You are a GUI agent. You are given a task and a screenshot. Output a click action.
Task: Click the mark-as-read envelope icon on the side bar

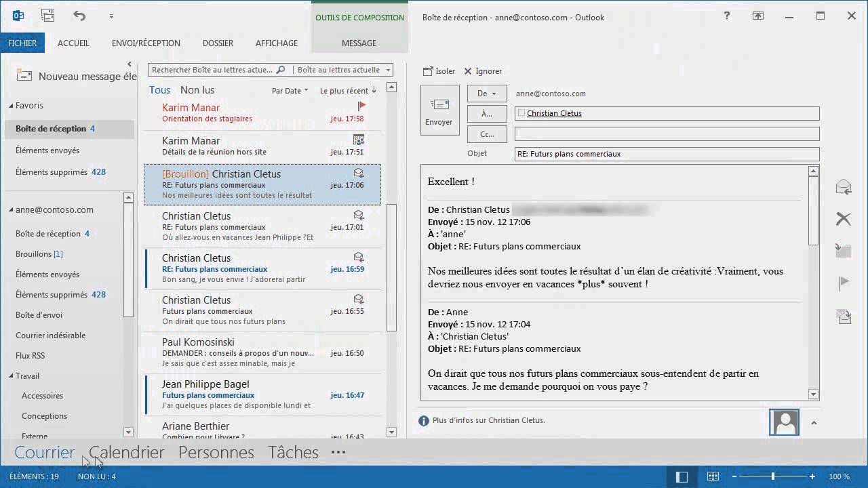(844, 316)
